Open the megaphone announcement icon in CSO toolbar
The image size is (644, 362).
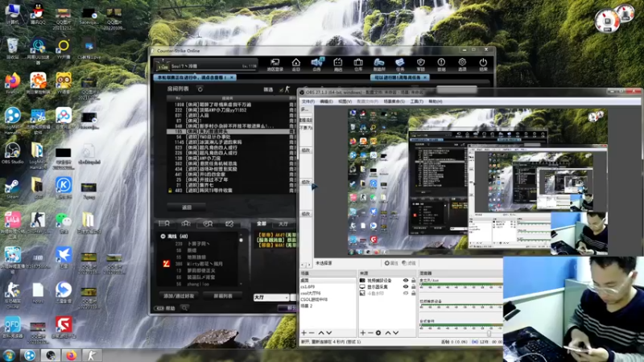(x=316, y=64)
